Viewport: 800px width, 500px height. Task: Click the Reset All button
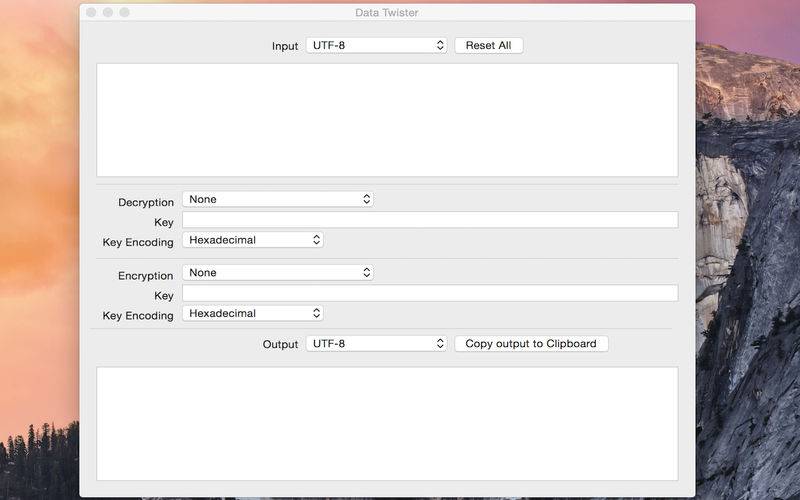489,45
